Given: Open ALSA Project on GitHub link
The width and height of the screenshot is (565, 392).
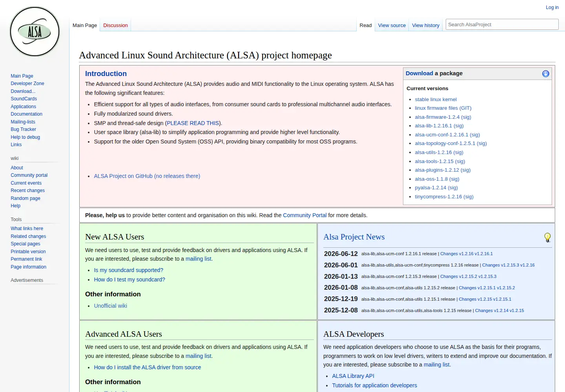Looking at the screenshot, I should pyautogui.click(x=147, y=176).
